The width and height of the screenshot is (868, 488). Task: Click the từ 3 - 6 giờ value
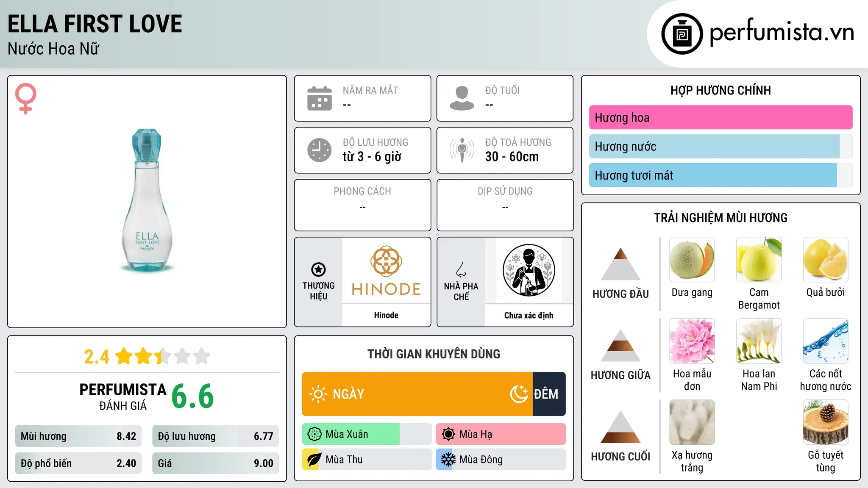pyautogui.click(x=372, y=157)
